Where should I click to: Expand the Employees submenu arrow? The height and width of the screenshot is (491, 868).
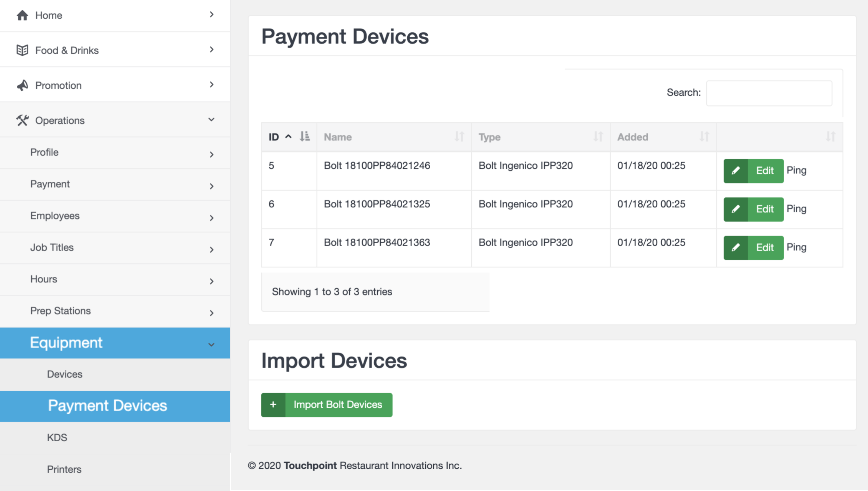pyautogui.click(x=211, y=218)
